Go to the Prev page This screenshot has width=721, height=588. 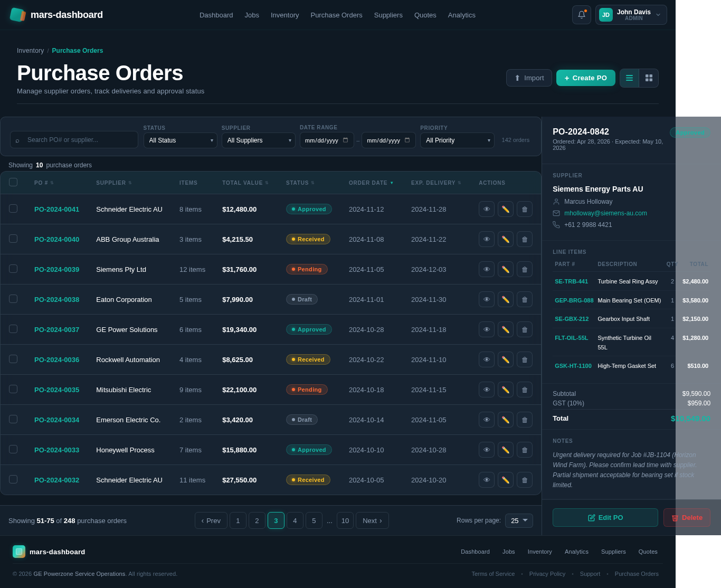[211, 520]
